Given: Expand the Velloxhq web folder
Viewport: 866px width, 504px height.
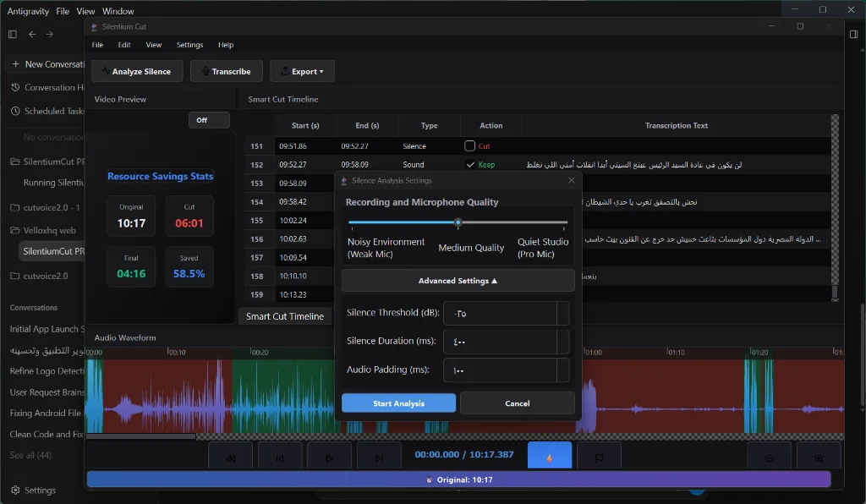Looking at the screenshot, I should pos(44,230).
